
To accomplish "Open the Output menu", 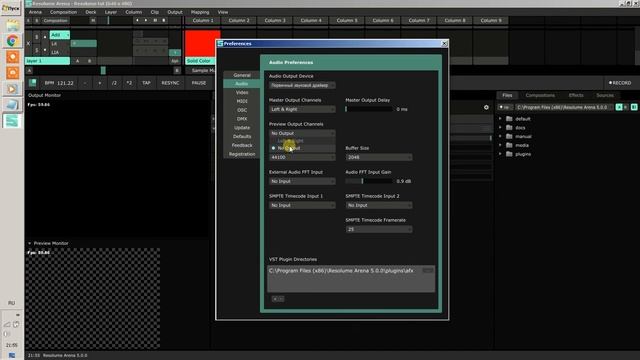I will (175, 12).
